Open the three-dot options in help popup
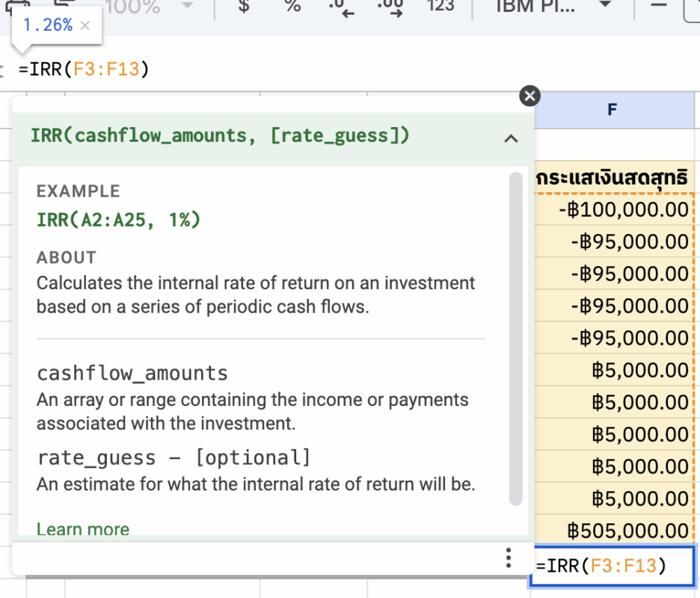The width and height of the screenshot is (700, 598). click(509, 558)
